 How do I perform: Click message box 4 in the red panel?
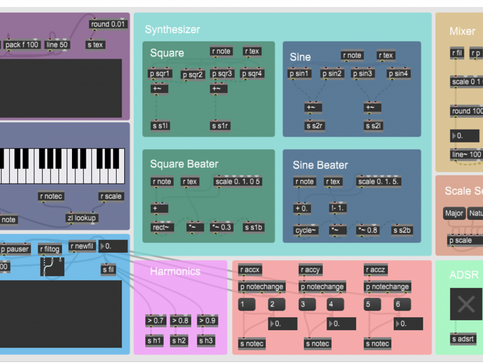coord(335,304)
